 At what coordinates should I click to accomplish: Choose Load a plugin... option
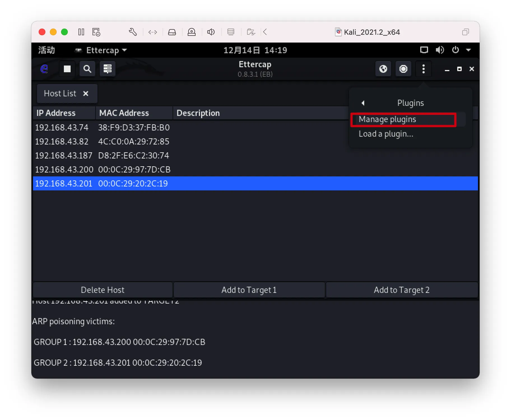pos(386,134)
